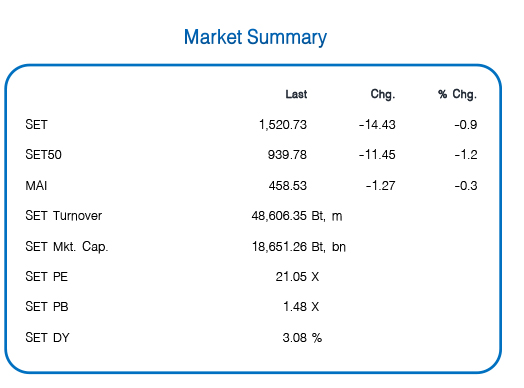This screenshot has width=524, height=388.
Task: Click the MAI index label
Action: [x=36, y=185]
